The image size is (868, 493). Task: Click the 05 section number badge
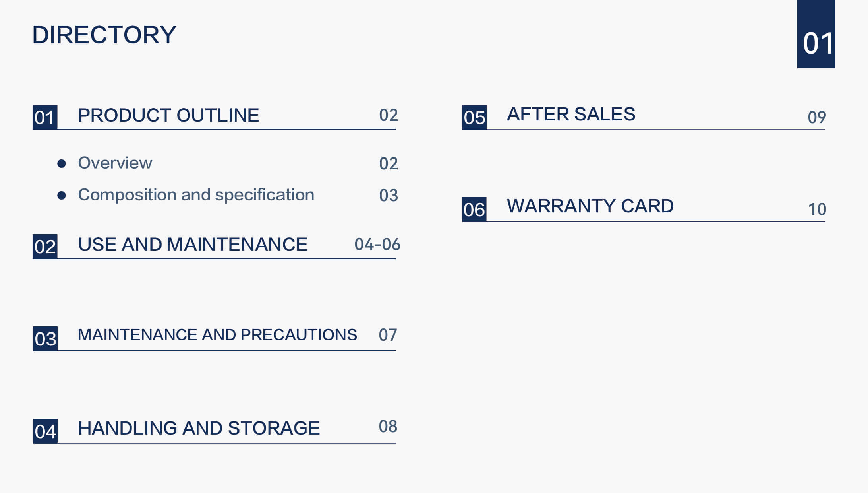474,118
